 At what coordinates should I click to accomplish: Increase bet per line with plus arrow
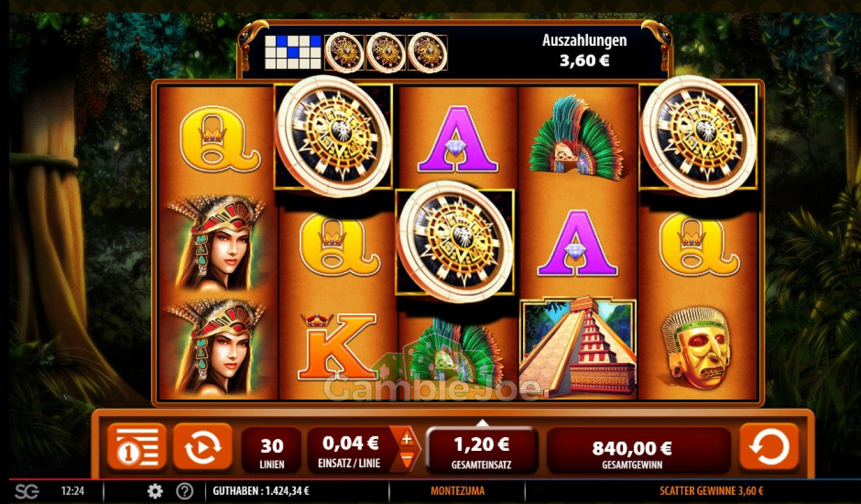coord(407,438)
